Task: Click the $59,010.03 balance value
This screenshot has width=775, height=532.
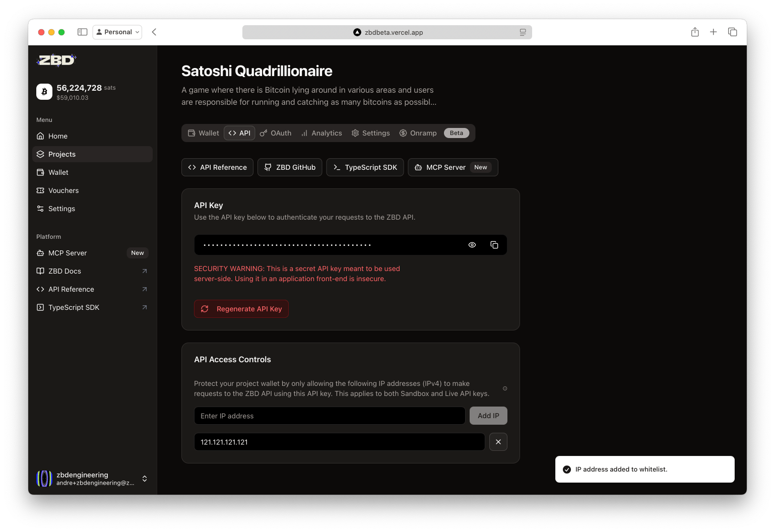Action: click(73, 98)
